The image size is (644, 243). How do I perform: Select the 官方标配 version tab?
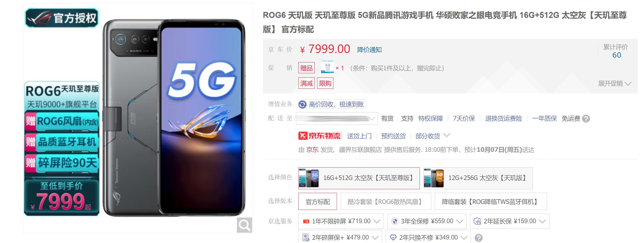pyautogui.click(x=318, y=201)
